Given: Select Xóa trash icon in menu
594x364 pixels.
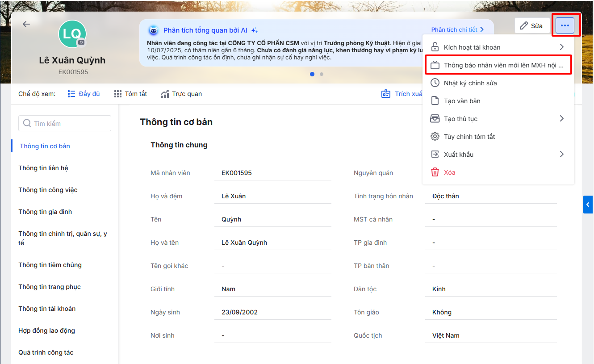Looking at the screenshot, I should point(435,172).
